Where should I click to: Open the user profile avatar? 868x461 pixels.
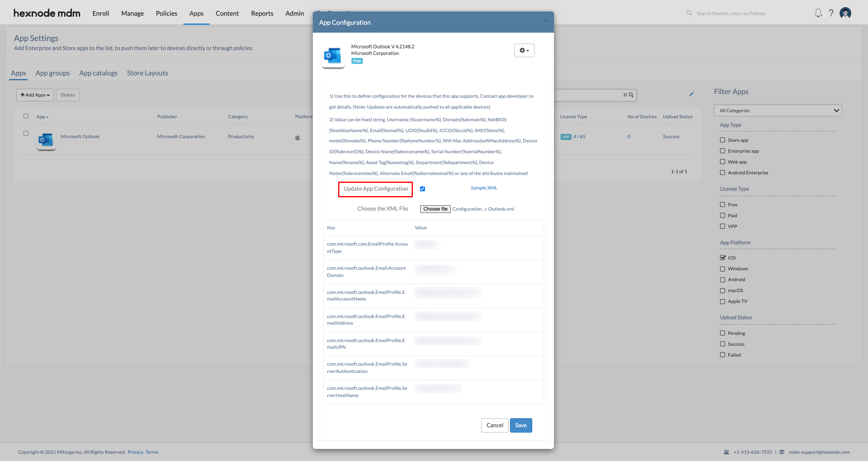pos(845,13)
